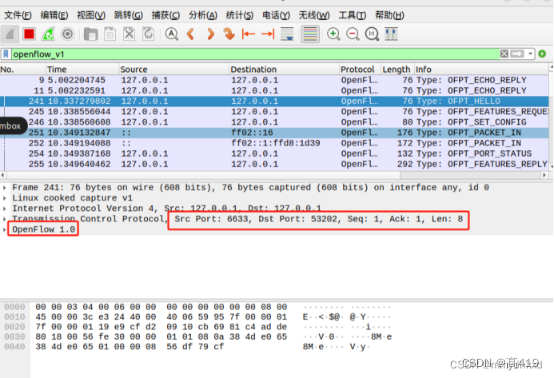Click hex offset 0010 in bytes pane

[x=15, y=317]
